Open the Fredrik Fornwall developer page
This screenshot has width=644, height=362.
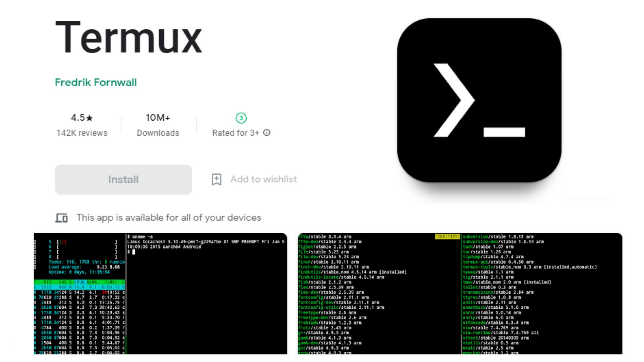pyautogui.click(x=96, y=82)
